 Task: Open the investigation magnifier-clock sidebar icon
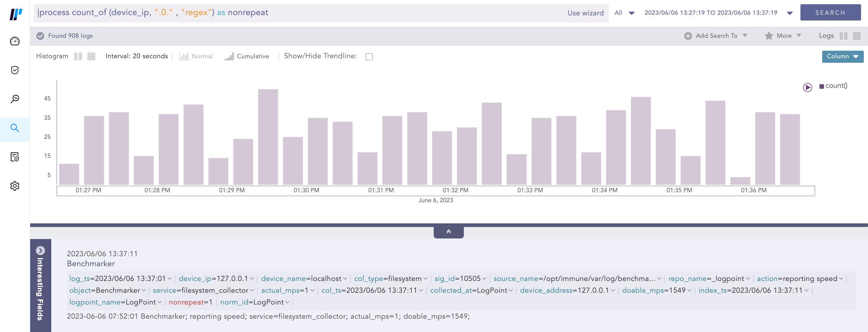15,99
